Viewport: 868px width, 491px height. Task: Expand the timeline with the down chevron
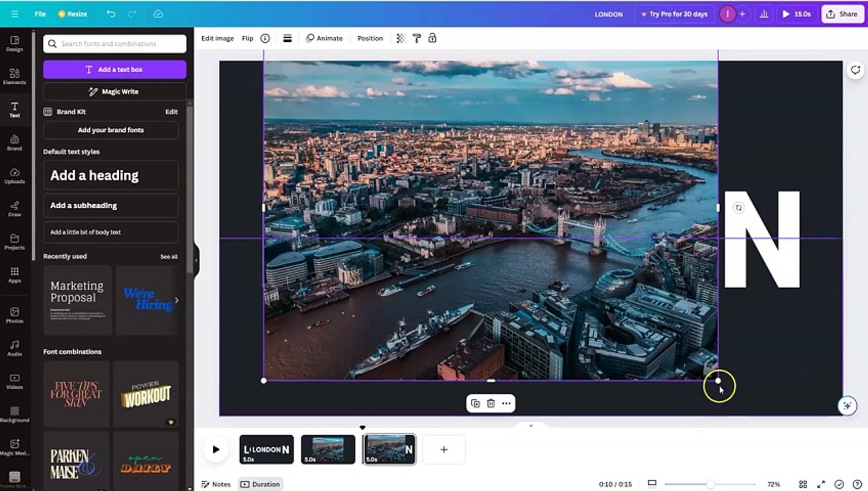click(x=530, y=426)
